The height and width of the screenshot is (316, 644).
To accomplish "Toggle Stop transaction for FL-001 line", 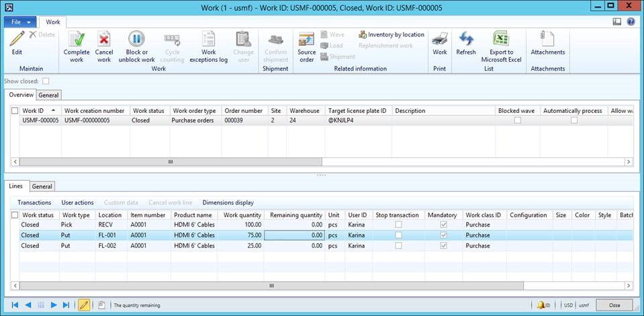I will pos(398,235).
